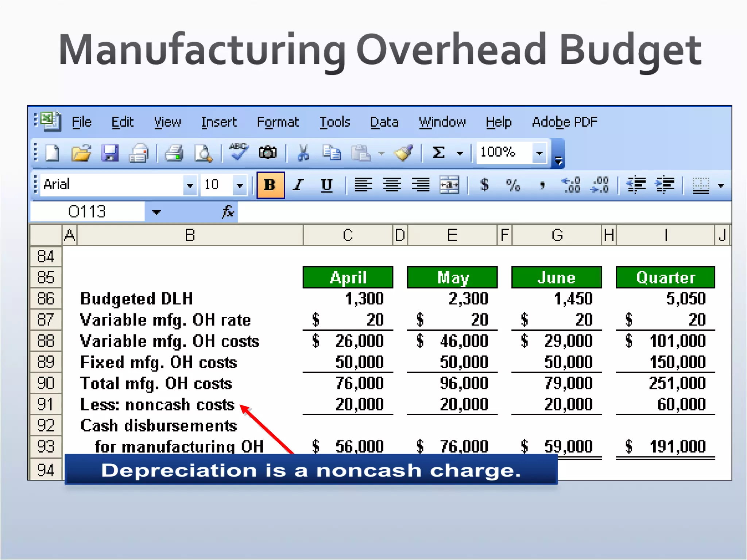Select column G header

click(557, 235)
